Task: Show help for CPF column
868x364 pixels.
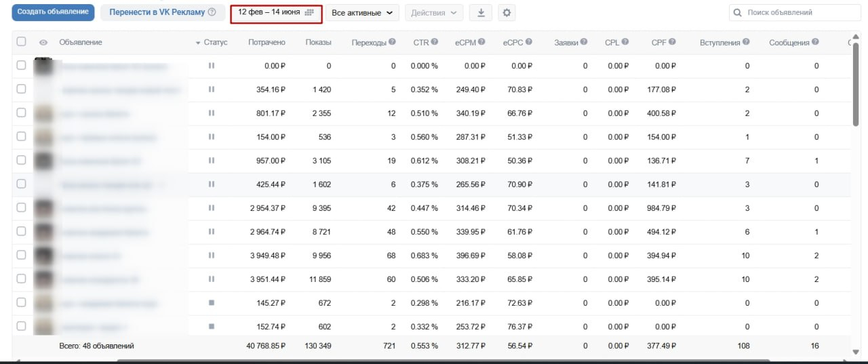Action: [x=672, y=42]
